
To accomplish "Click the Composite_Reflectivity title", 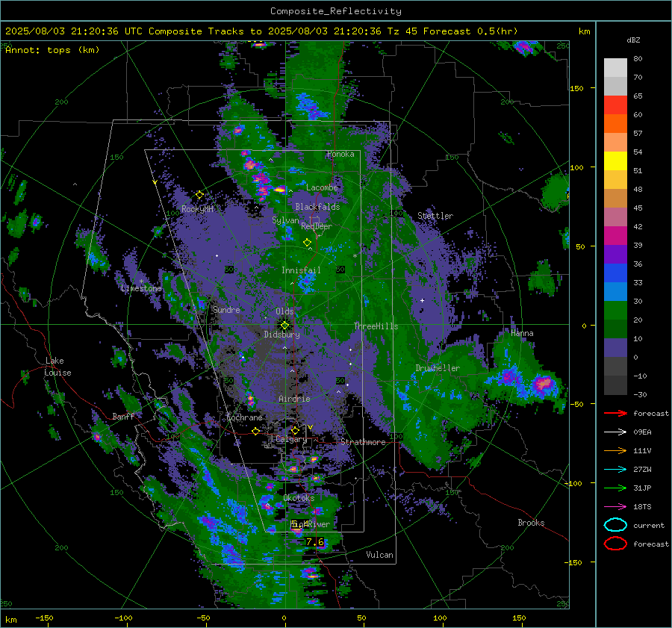I will point(336,11).
